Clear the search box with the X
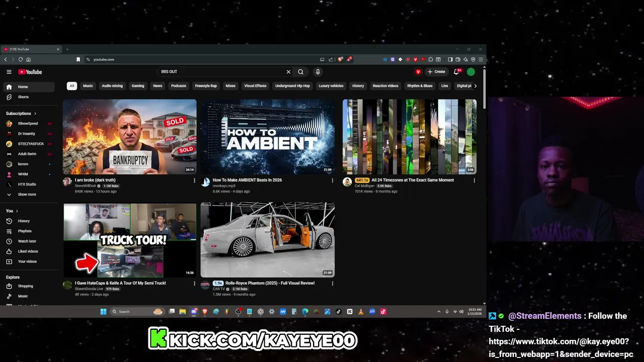The height and width of the screenshot is (362, 644). (288, 72)
